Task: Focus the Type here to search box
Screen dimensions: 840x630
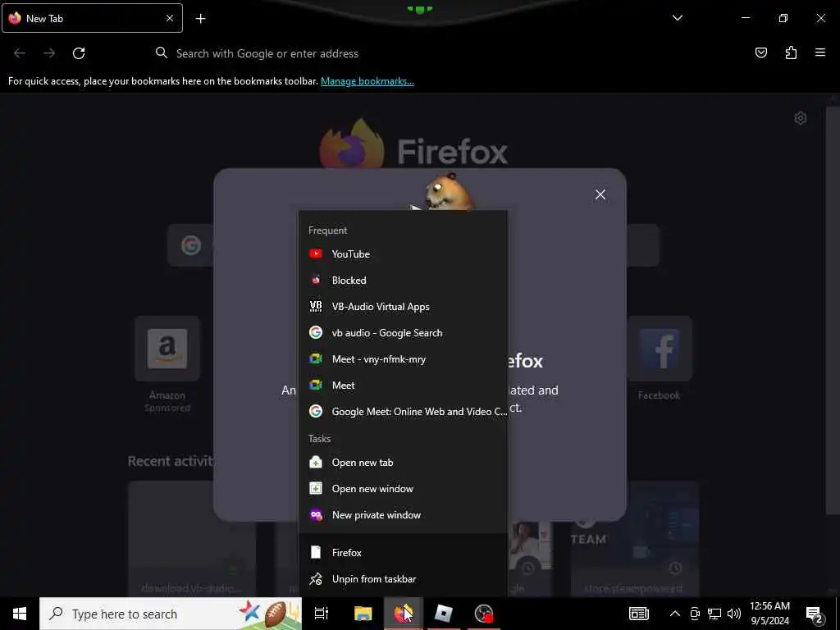Action: 171,614
